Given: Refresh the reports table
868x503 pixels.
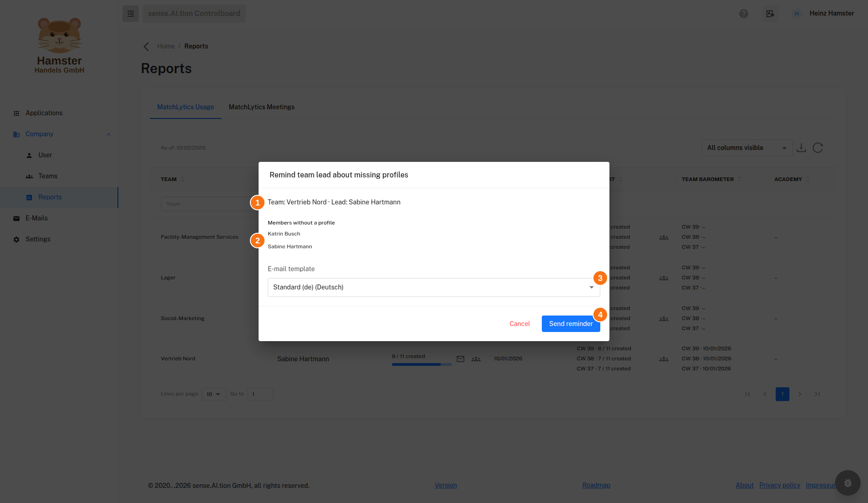Looking at the screenshot, I should coord(818,148).
